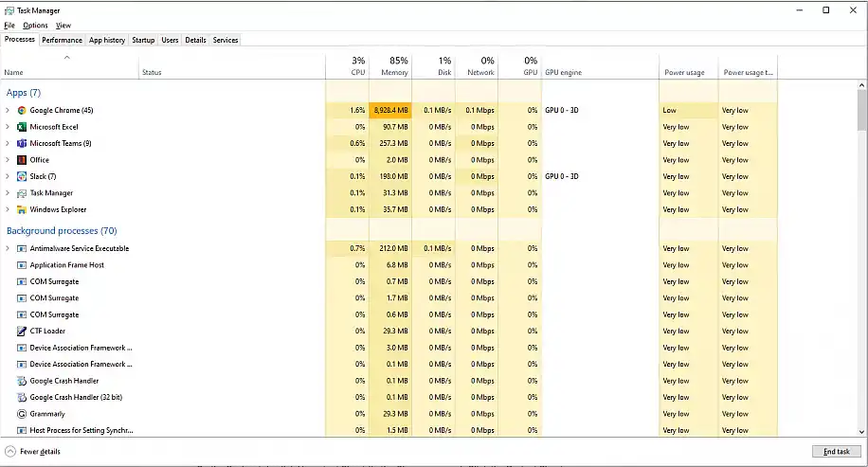Sort by the GPU column header
Viewport: 868px width, 467px height.
(x=520, y=66)
